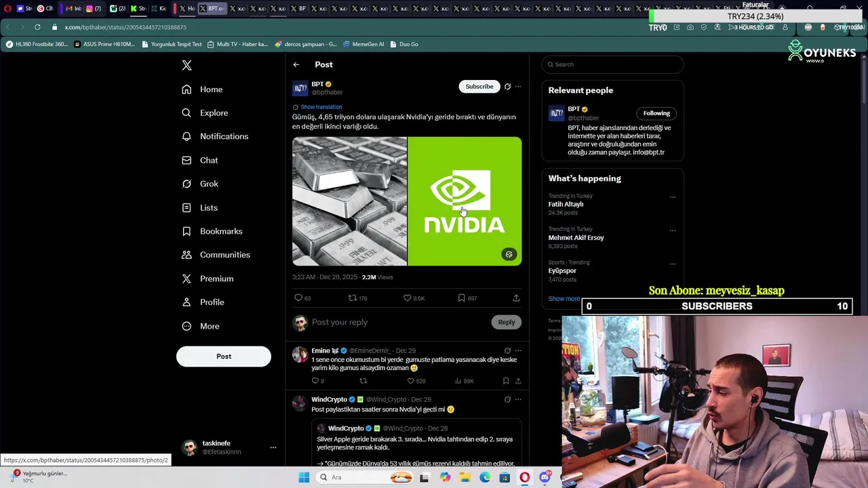
Task: Open the Nvidia logo image
Action: tap(465, 201)
